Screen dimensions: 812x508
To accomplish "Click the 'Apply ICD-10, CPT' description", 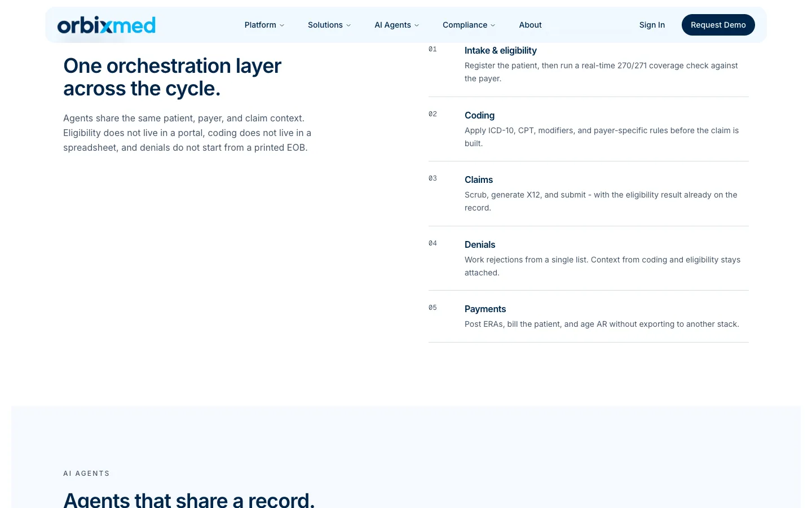I will point(602,137).
